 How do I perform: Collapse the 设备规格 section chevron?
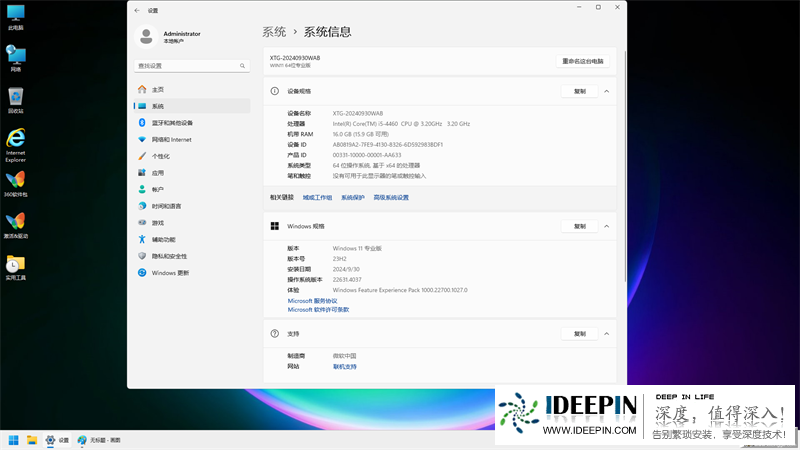(607, 91)
